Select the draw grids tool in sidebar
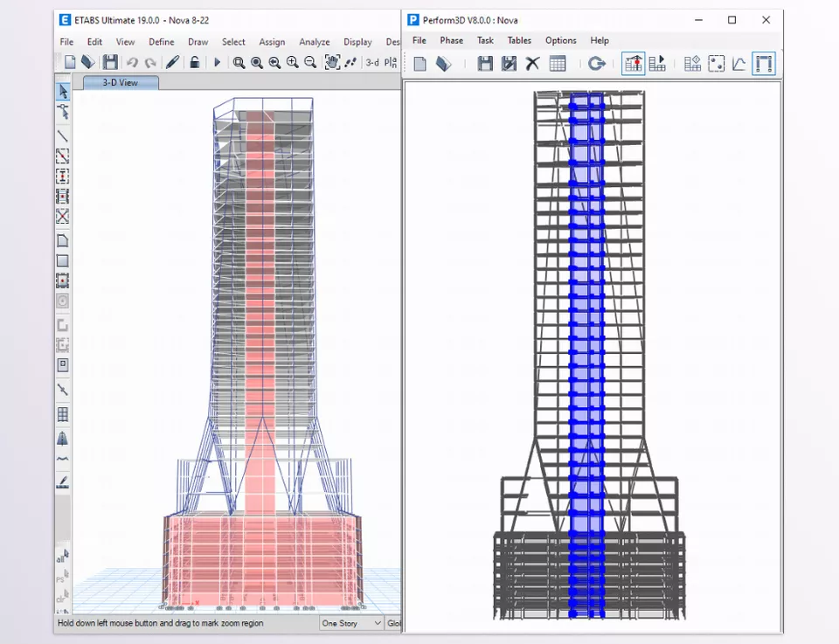This screenshot has height=644, width=839. [x=63, y=414]
